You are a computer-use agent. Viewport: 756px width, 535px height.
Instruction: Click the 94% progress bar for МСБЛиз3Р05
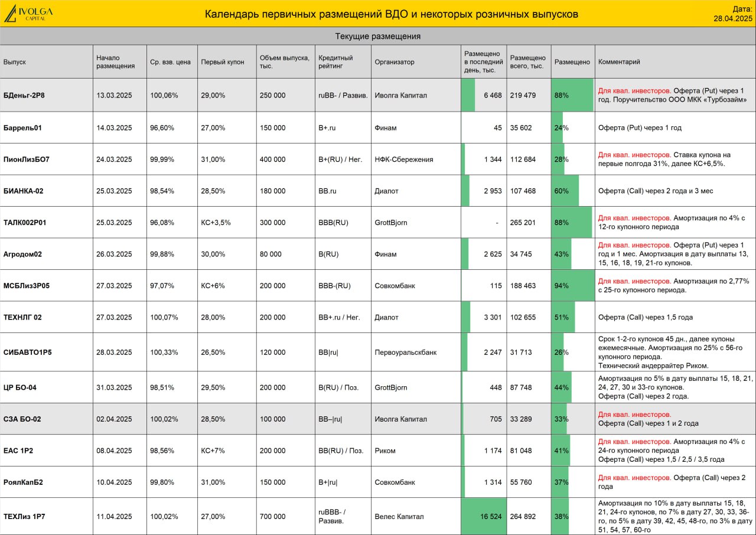pos(573,286)
